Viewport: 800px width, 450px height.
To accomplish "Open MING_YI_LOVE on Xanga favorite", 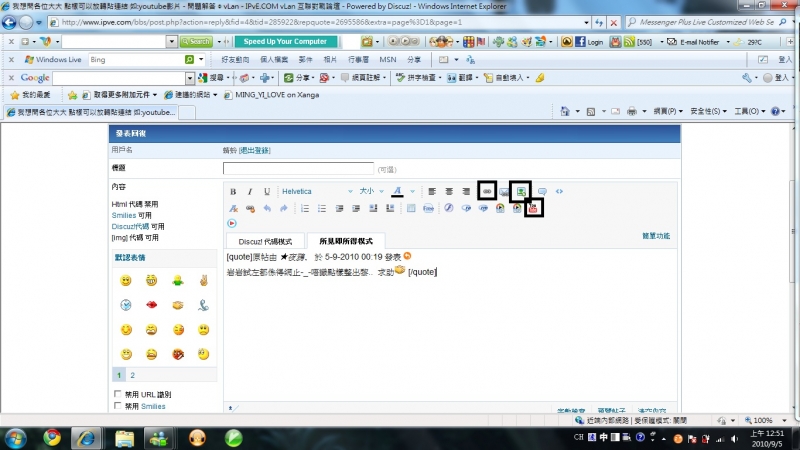I will tap(272, 95).
